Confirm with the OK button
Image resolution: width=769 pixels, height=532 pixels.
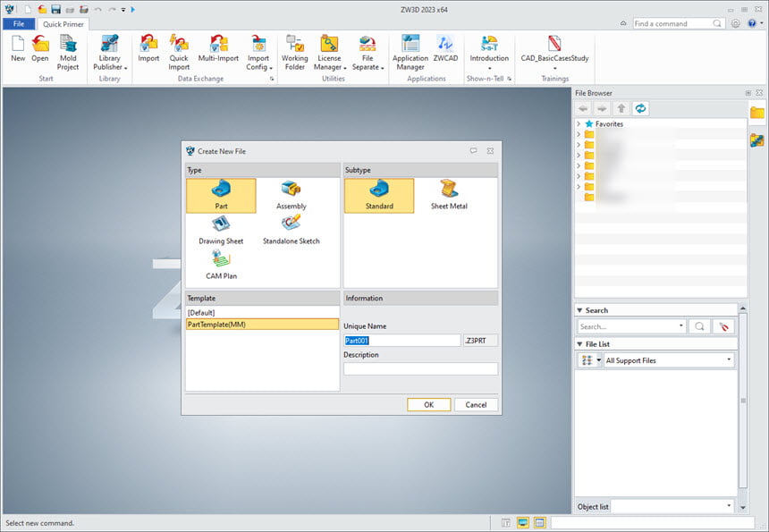(428, 404)
